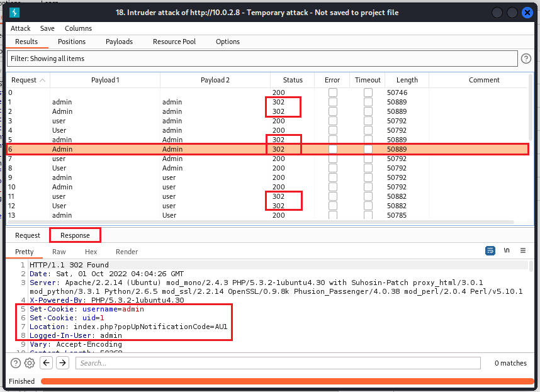The width and height of the screenshot is (540, 392).
Task: Switch to the Options tab
Action: point(228,42)
